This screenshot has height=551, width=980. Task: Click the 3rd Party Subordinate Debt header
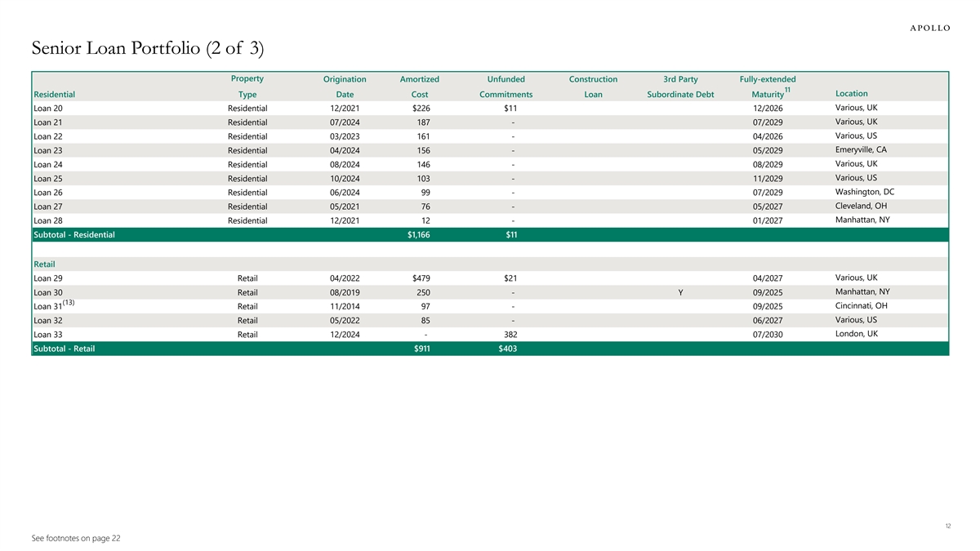tap(680, 87)
